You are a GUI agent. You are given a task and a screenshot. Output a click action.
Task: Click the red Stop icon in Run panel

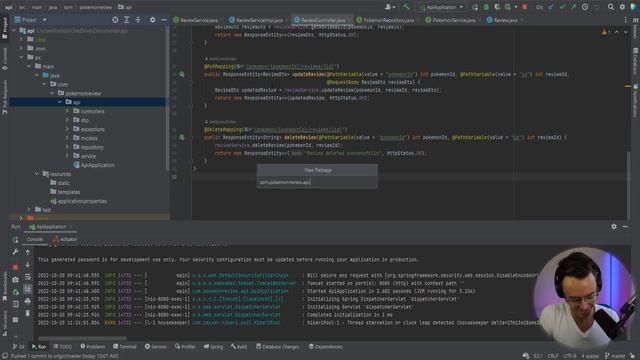click(15, 267)
